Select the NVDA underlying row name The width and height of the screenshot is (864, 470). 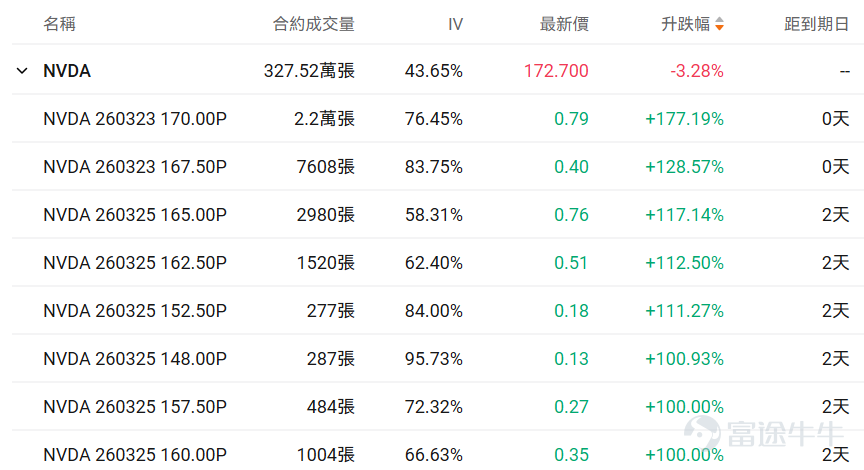(67, 71)
